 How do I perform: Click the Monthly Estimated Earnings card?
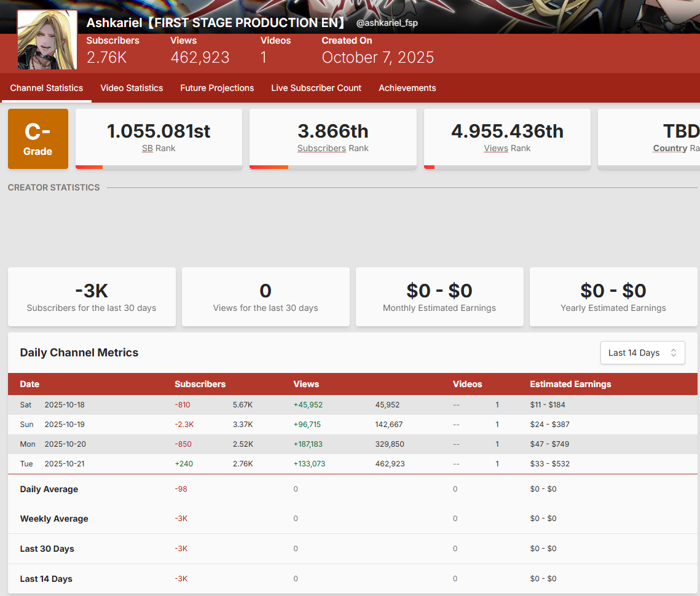click(439, 297)
